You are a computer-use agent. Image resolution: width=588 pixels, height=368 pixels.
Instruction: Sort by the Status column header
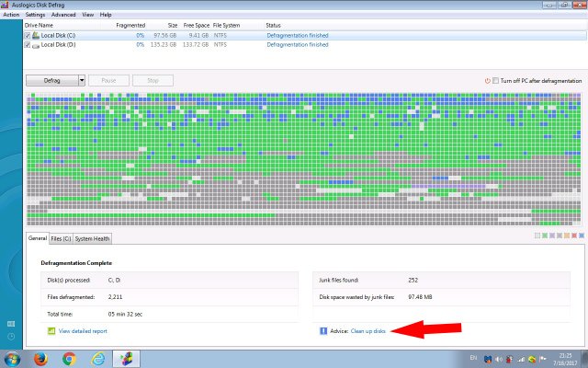[274, 25]
